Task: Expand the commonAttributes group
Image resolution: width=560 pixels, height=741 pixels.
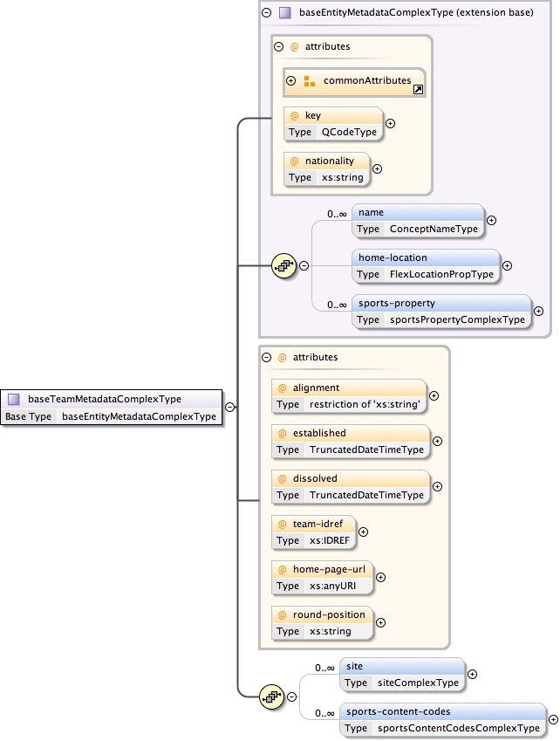Action: tap(291, 81)
